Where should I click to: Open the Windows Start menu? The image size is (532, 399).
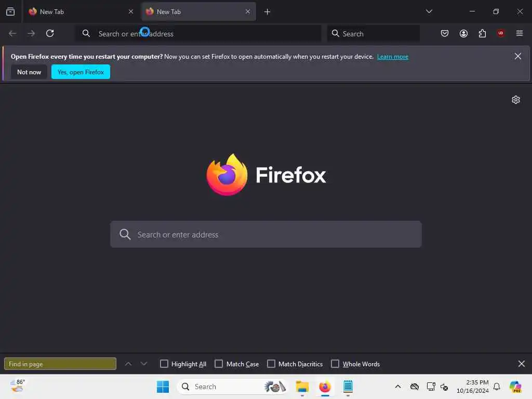pos(163,387)
